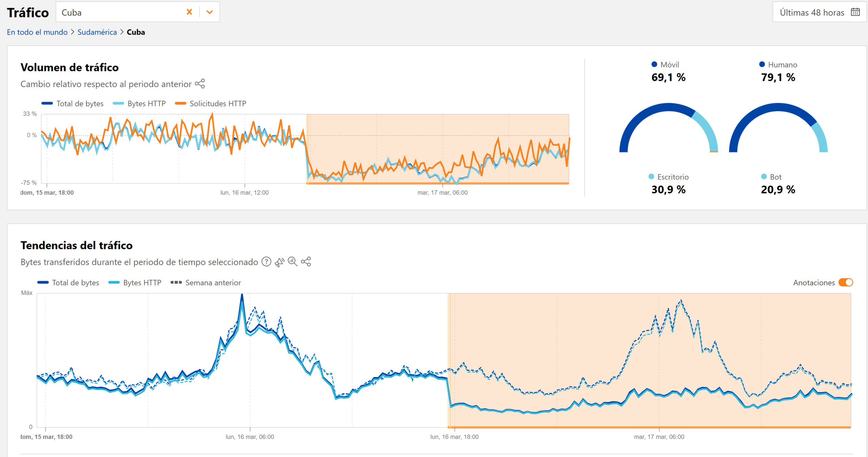
Task: Open the Últimas 48 horas date selector
Action: tap(812, 13)
